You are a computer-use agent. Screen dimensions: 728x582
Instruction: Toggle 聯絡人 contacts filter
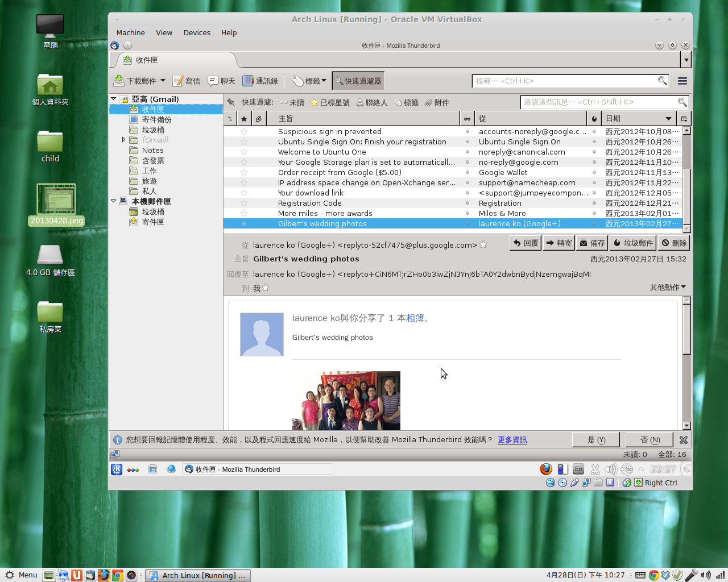pyautogui.click(x=372, y=102)
